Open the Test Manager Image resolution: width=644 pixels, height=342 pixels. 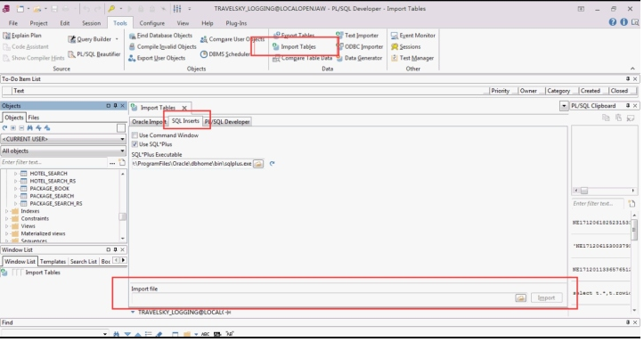pyautogui.click(x=412, y=58)
